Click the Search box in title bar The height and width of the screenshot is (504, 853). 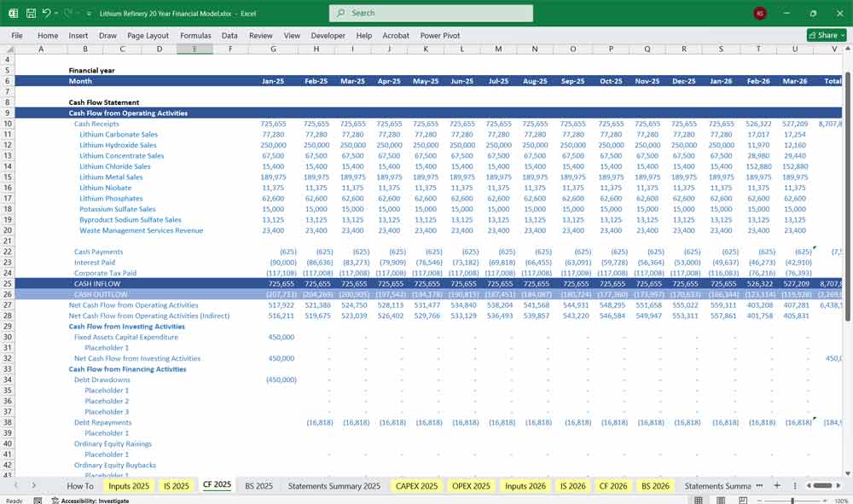(430, 12)
